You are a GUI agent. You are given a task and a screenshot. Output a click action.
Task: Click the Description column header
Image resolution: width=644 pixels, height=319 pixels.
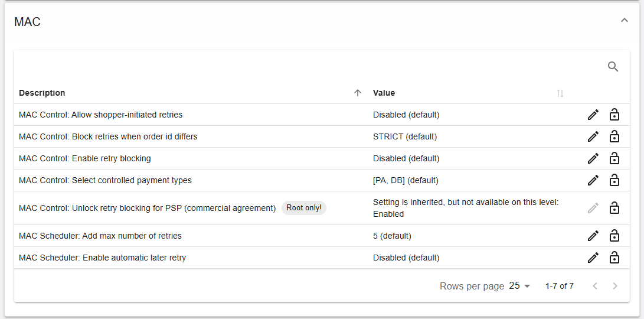tap(42, 93)
